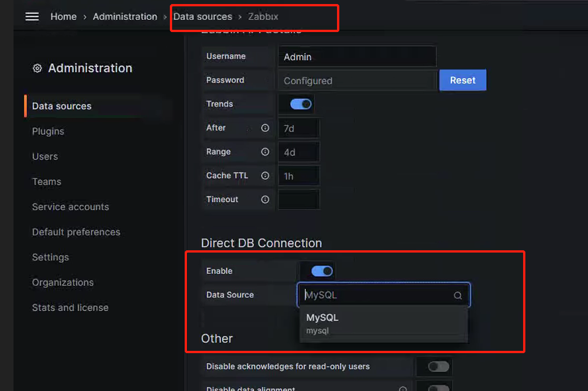Click the info icon next to Range
Image resolution: width=588 pixels, height=391 pixels.
(x=265, y=152)
